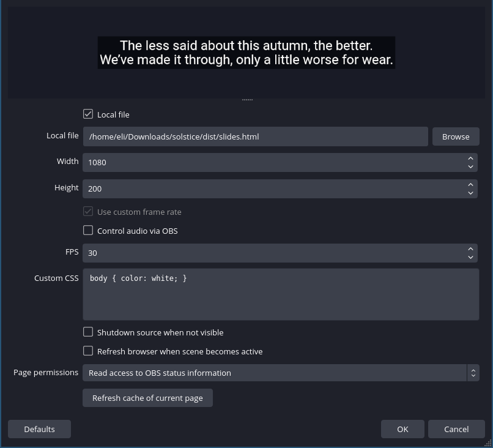
Task: Click Refresh cache of current page
Action: [x=147, y=398]
